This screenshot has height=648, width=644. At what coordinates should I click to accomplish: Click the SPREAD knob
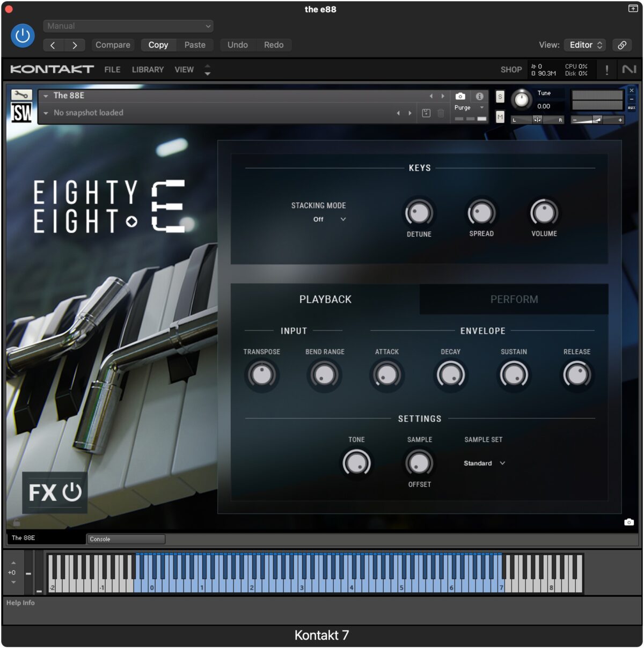tap(481, 212)
